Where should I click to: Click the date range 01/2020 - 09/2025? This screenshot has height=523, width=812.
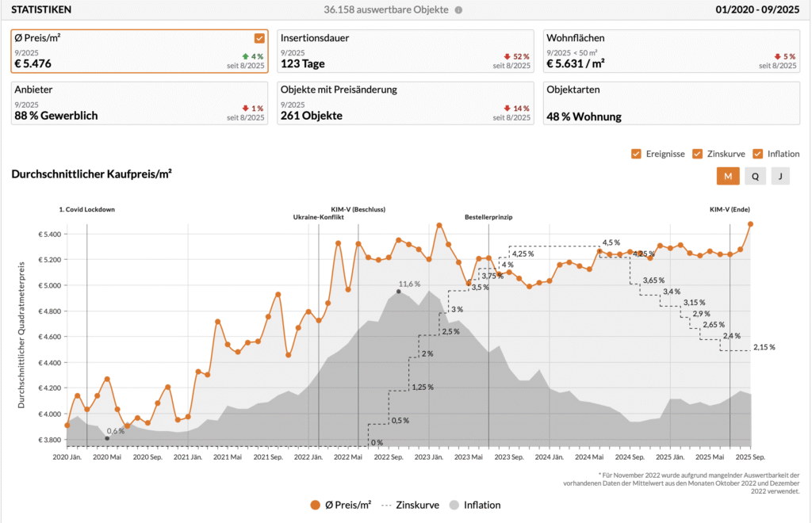click(x=756, y=10)
